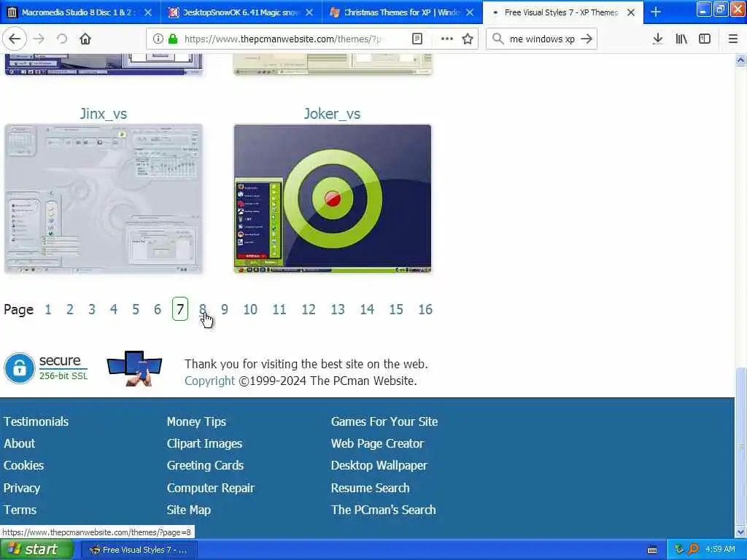This screenshot has width=747, height=560.
Task: Go to page 1 of themes
Action: [x=48, y=309]
